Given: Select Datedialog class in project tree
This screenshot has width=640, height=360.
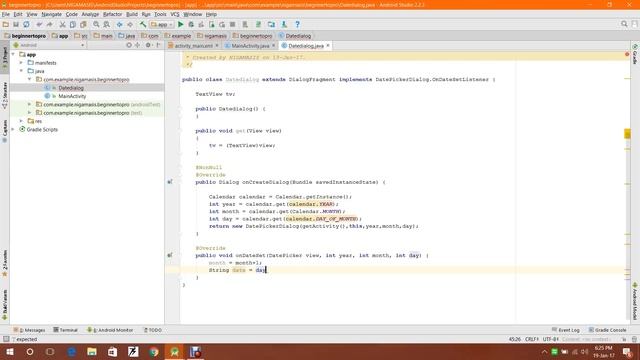Looking at the screenshot, I should click(x=71, y=88).
